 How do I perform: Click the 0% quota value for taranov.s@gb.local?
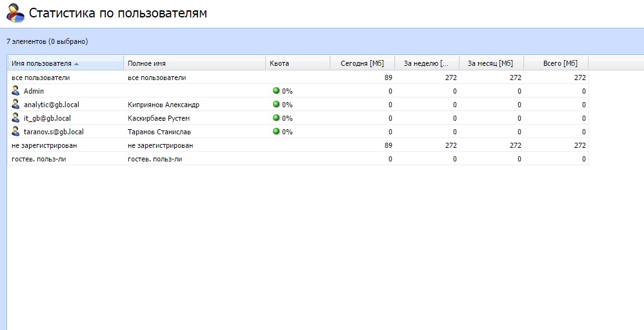[287, 132]
